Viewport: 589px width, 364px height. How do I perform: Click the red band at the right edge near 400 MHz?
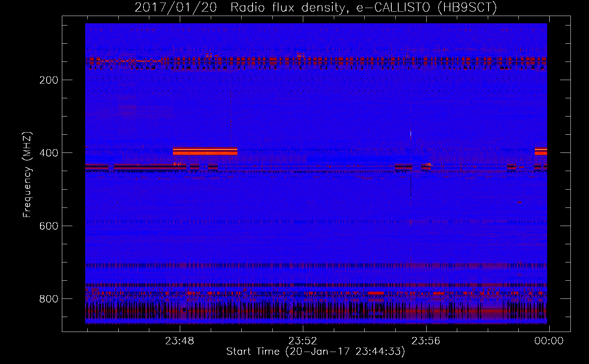(x=541, y=151)
